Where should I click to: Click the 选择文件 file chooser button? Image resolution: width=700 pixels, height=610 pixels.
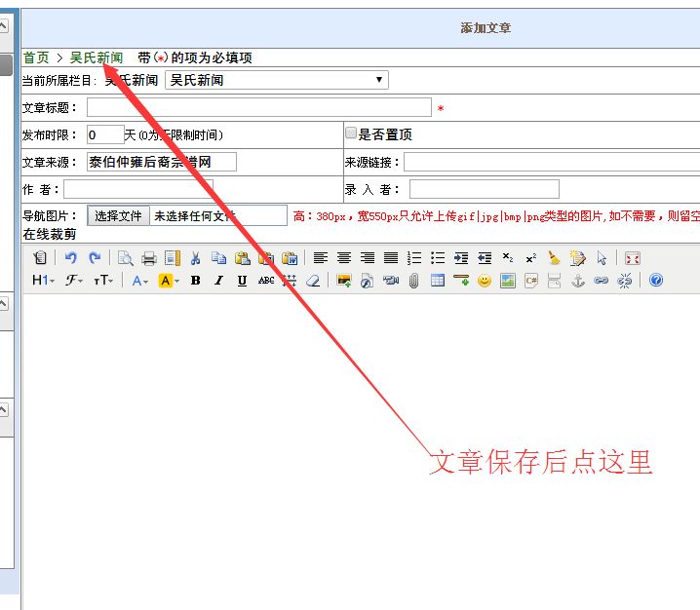click(x=118, y=215)
